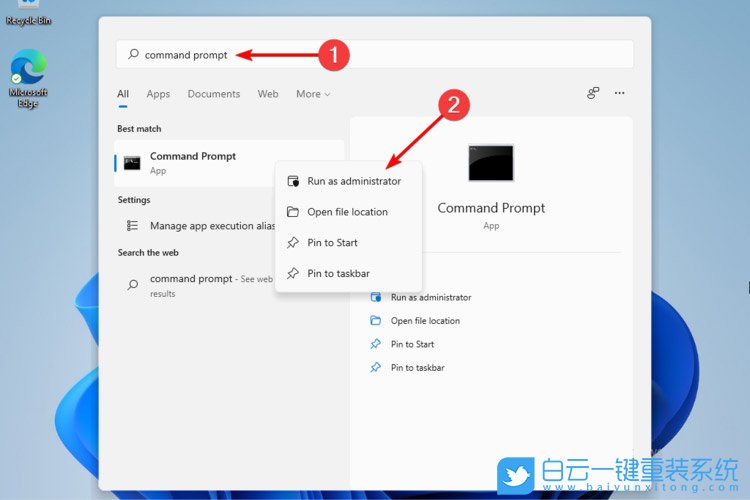750x500 pixels.
Task: Open 'command prompt - See web results' entry
Action: tap(196, 285)
